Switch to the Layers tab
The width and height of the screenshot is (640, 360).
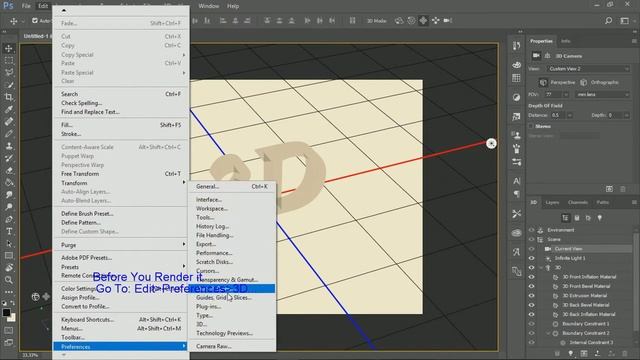(552, 202)
